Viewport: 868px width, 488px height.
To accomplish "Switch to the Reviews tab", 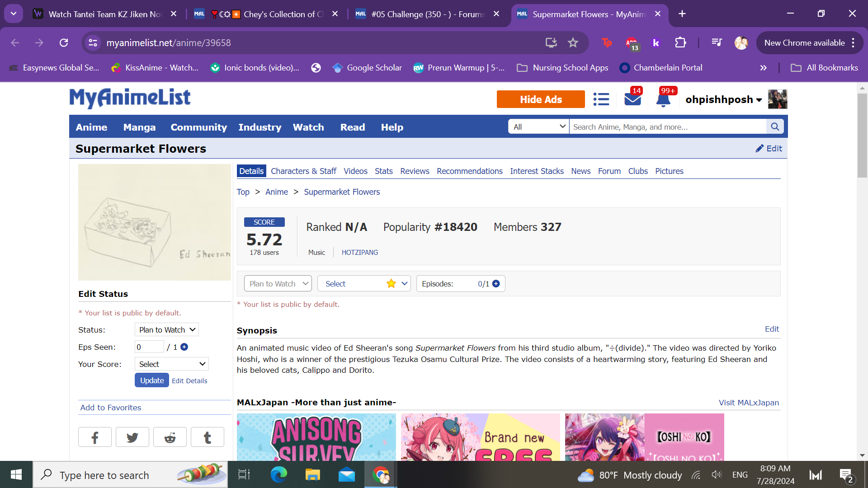I will (415, 171).
